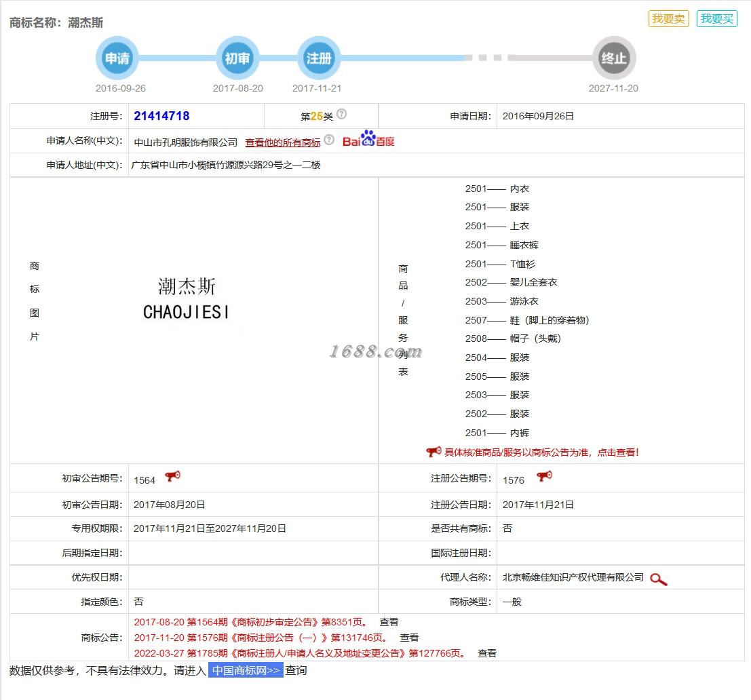Viewport: 751px width, 700px height.
Task: Click goods item 2508 帽子（头戴）
Action: point(513,338)
